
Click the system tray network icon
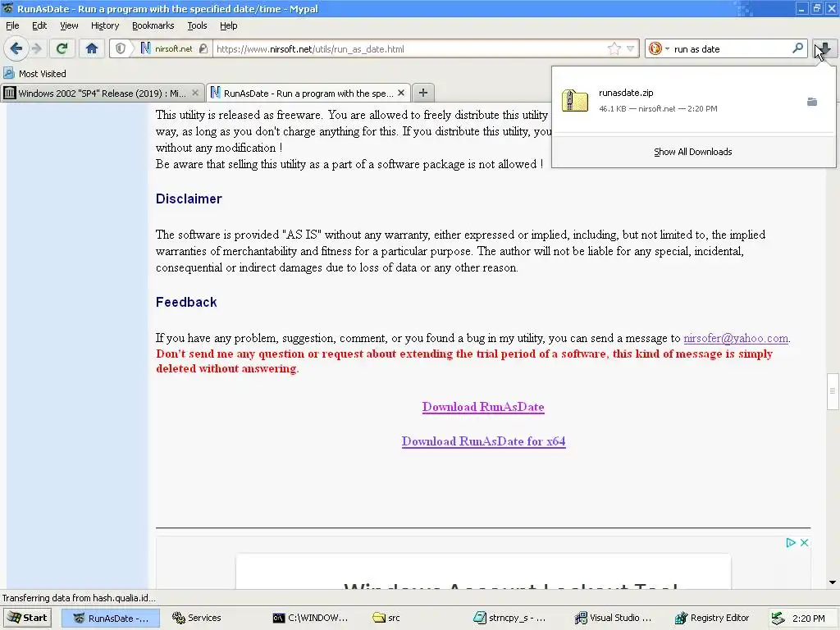tap(778, 619)
